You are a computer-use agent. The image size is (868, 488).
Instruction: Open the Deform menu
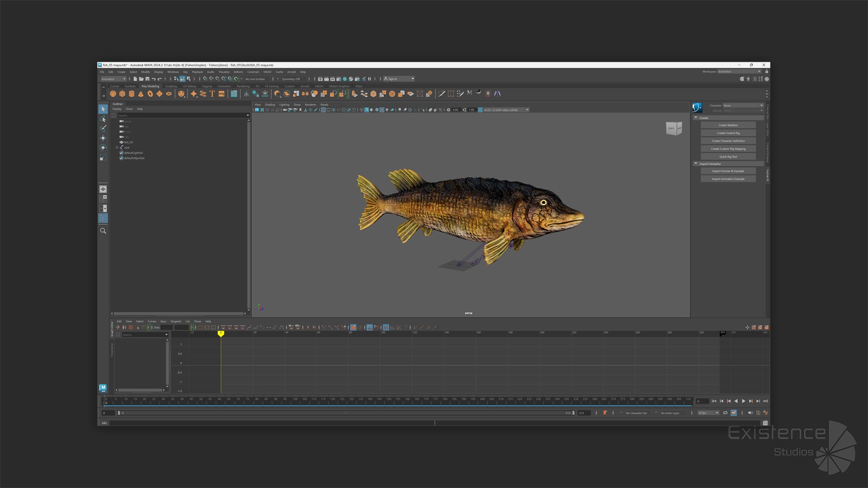[x=238, y=72]
